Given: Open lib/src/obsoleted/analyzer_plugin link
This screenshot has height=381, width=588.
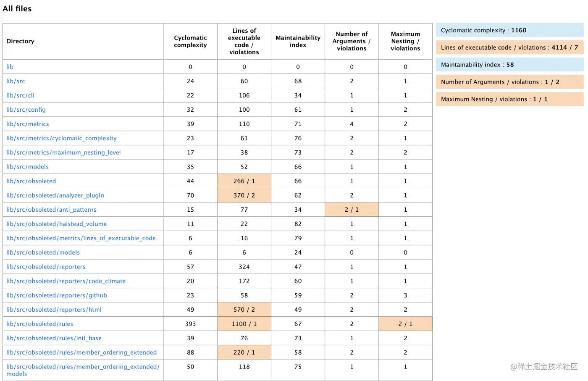Looking at the screenshot, I should click(55, 195).
